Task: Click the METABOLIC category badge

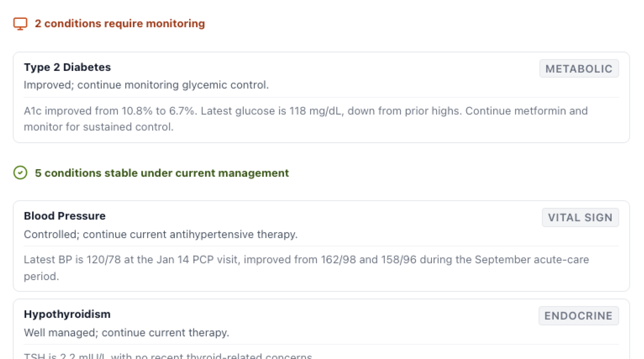Action: [x=579, y=69]
